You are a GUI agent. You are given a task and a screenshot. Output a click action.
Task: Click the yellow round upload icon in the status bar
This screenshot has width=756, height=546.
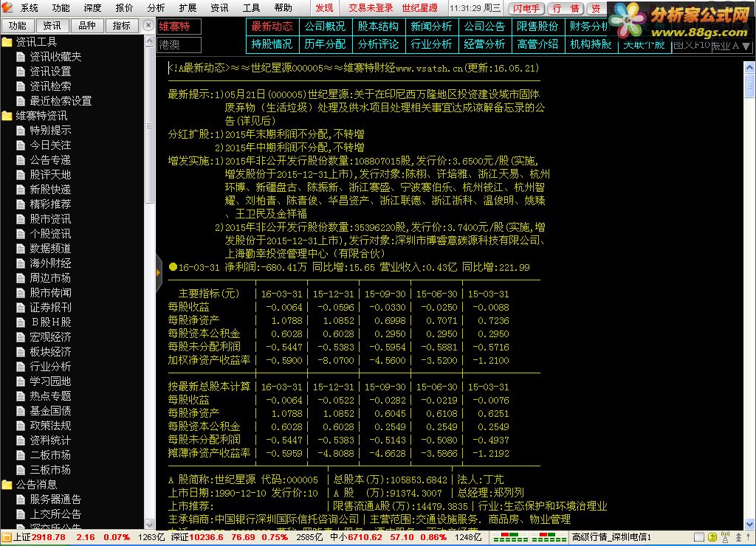pos(712,537)
